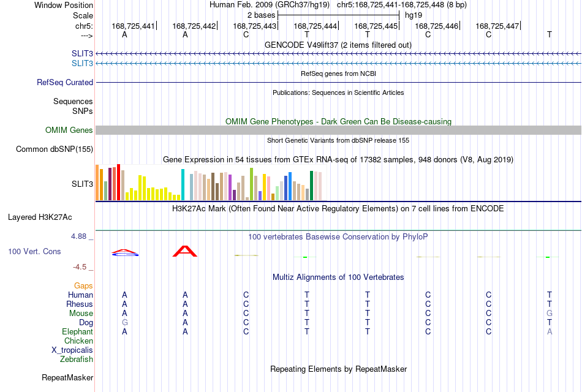
Task: Click the blue-outlined PhyloP glyph at first base
Action: (x=125, y=253)
